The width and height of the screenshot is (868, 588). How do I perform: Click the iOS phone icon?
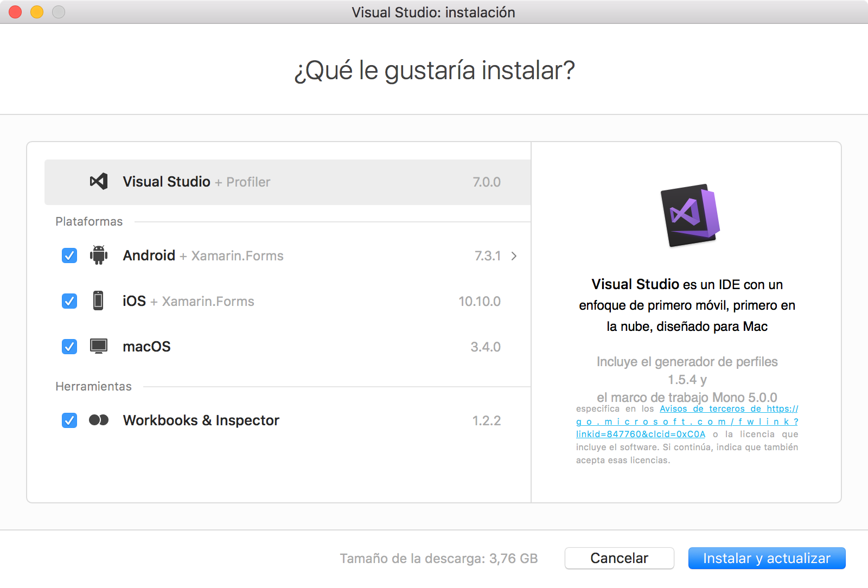pos(99,301)
